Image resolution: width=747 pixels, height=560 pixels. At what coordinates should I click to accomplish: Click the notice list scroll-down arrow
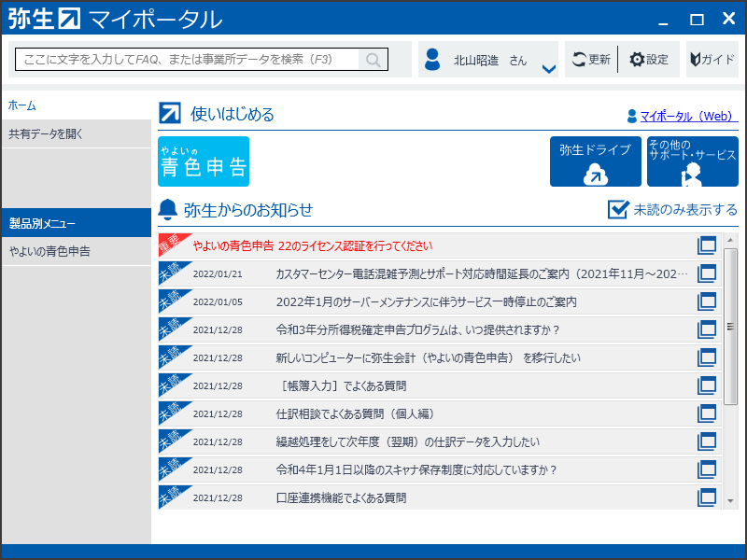click(730, 501)
